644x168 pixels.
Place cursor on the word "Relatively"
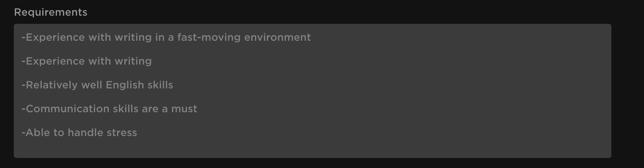pos(51,85)
